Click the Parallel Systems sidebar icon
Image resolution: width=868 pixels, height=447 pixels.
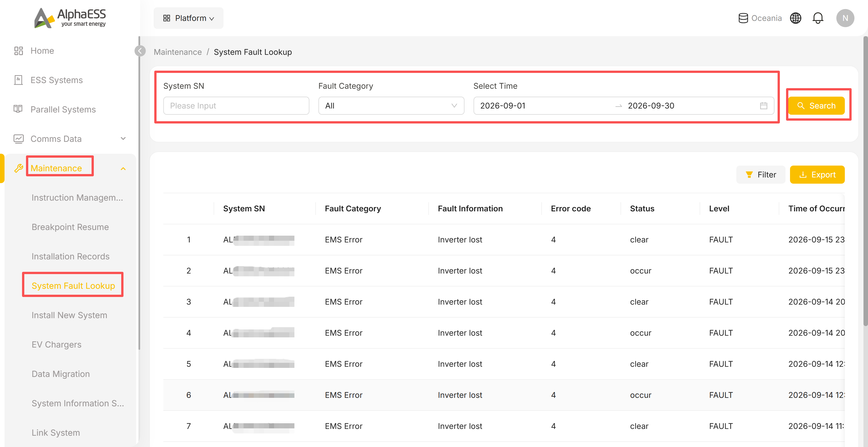point(18,109)
